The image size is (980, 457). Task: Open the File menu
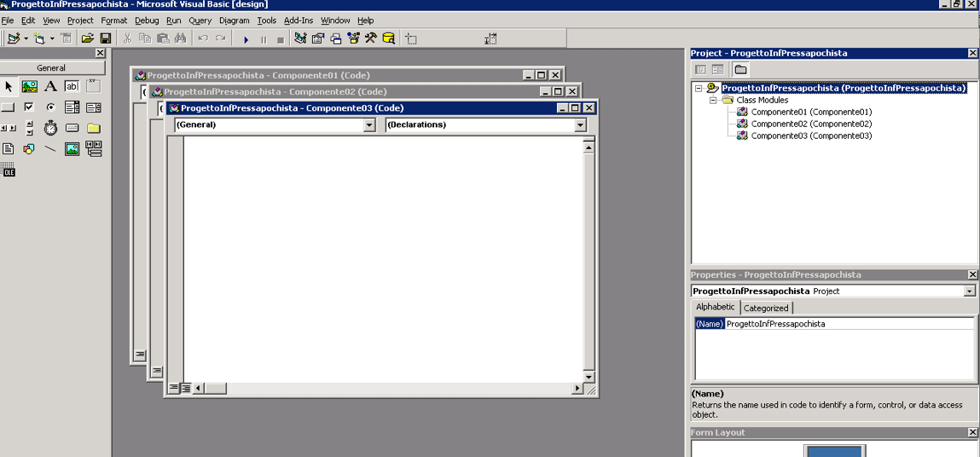8,20
